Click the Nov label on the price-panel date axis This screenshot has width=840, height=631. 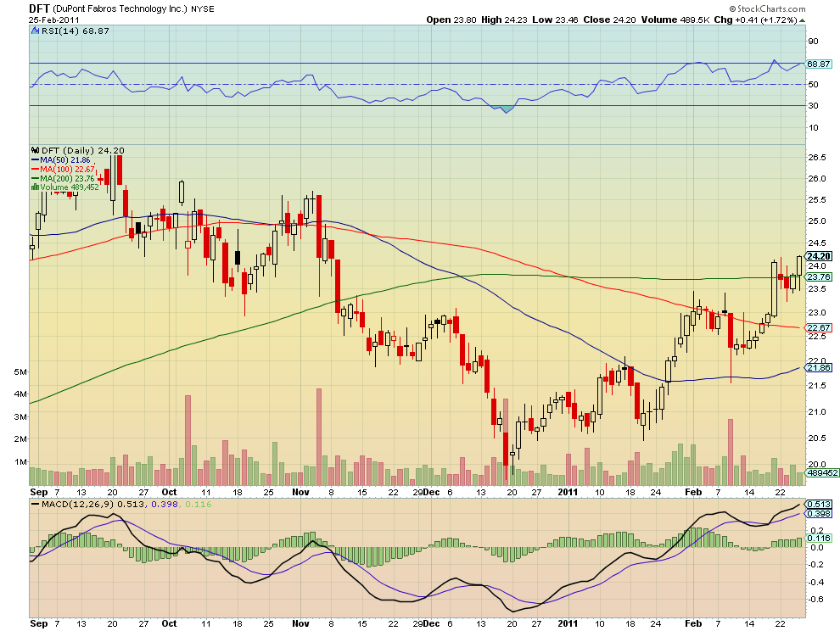(x=300, y=492)
